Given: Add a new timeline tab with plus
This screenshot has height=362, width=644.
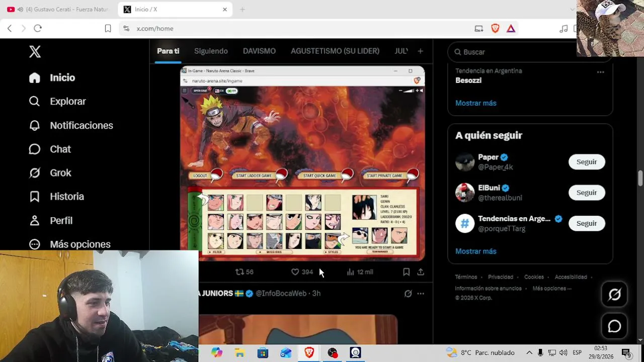Looking at the screenshot, I should click(x=420, y=51).
